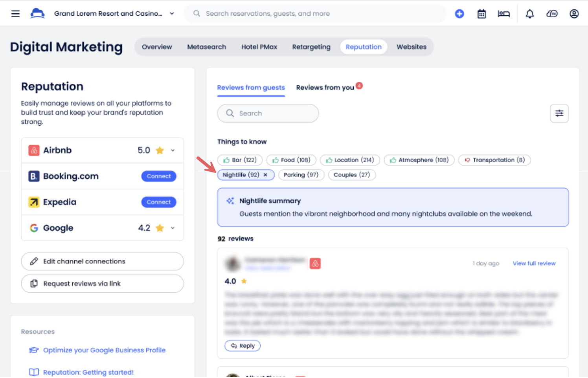Click the bed rooms icon
Image resolution: width=588 pixels, height=378 pixels.
coord(503,14)
